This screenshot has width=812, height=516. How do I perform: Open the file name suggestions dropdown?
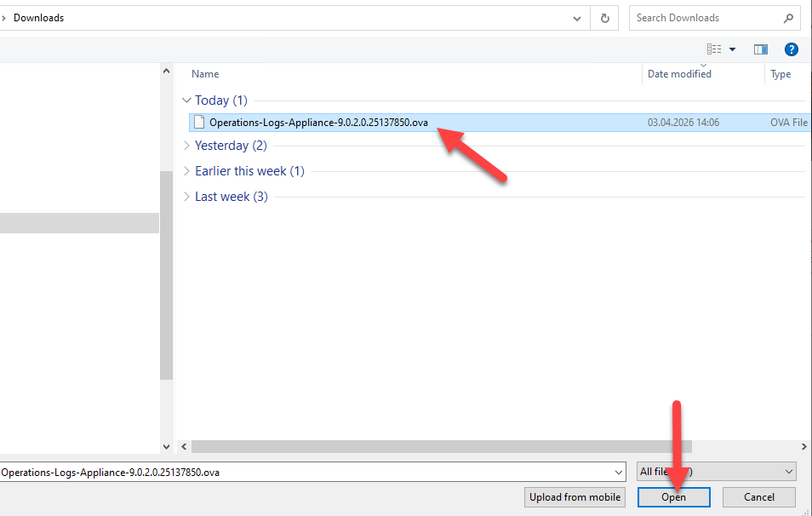[x=618, y=472]
